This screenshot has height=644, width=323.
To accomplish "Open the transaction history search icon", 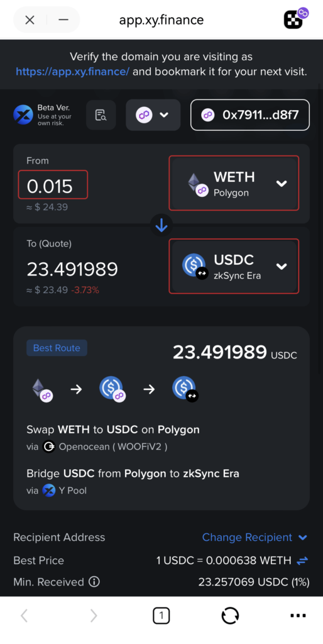I will (101, 115).
